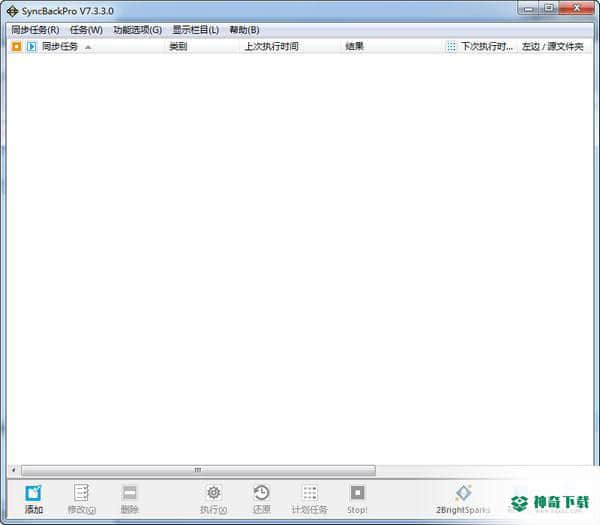Sort by the 左边 / 源文件夹 column header
600x525 pixels.
[x=553, y=47]
